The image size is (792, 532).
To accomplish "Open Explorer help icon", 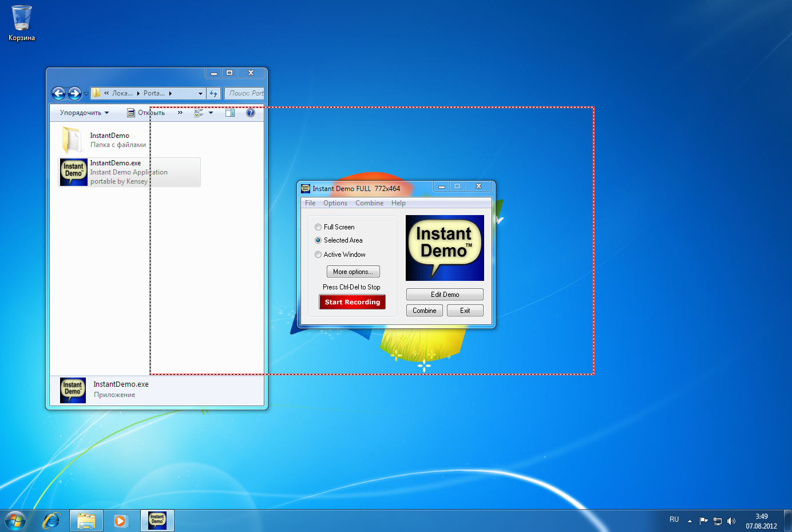I will (x=251, y=113).
